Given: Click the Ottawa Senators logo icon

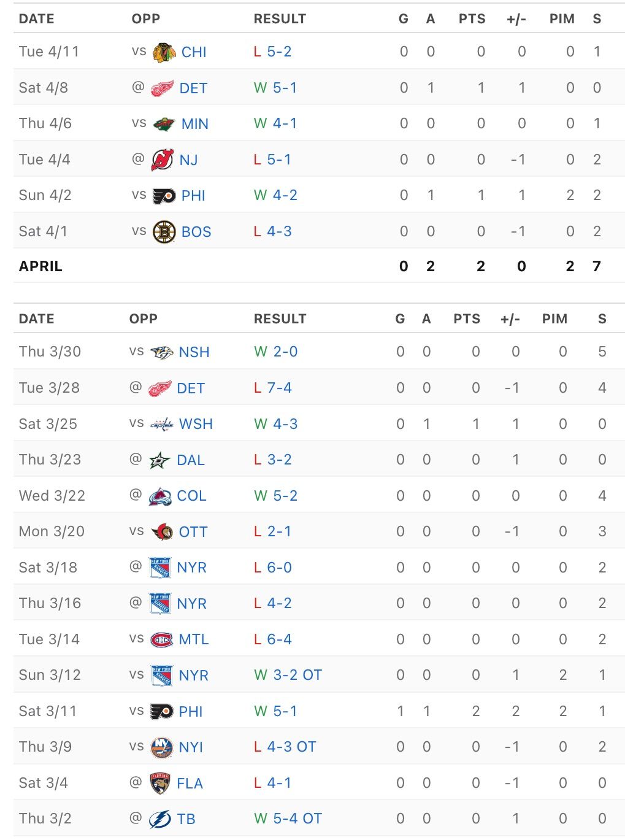Looking at the screenshot, I should pyautogui.click(x=162, y=532).
